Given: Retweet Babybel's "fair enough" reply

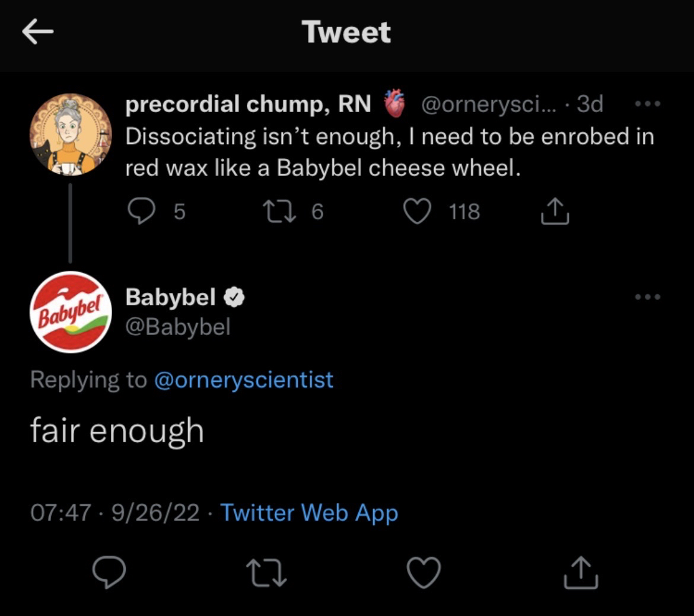Looking at the screenshot, I should point(266,573).
